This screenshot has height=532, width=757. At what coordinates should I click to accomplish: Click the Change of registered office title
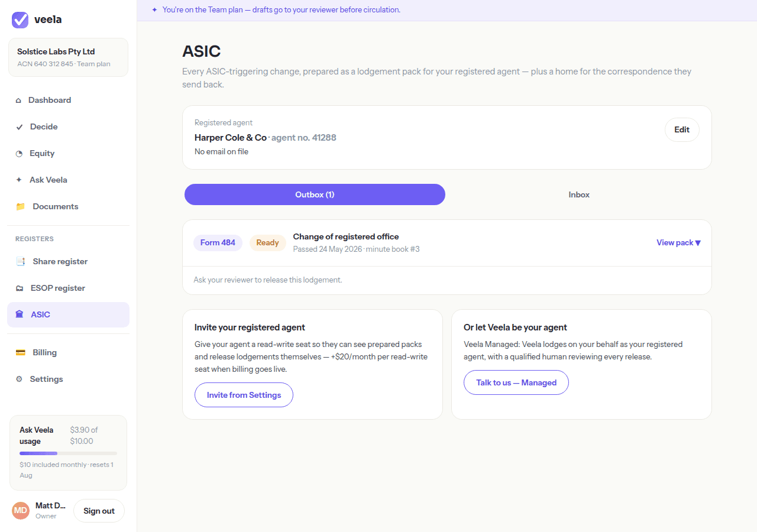pos(346,237)
